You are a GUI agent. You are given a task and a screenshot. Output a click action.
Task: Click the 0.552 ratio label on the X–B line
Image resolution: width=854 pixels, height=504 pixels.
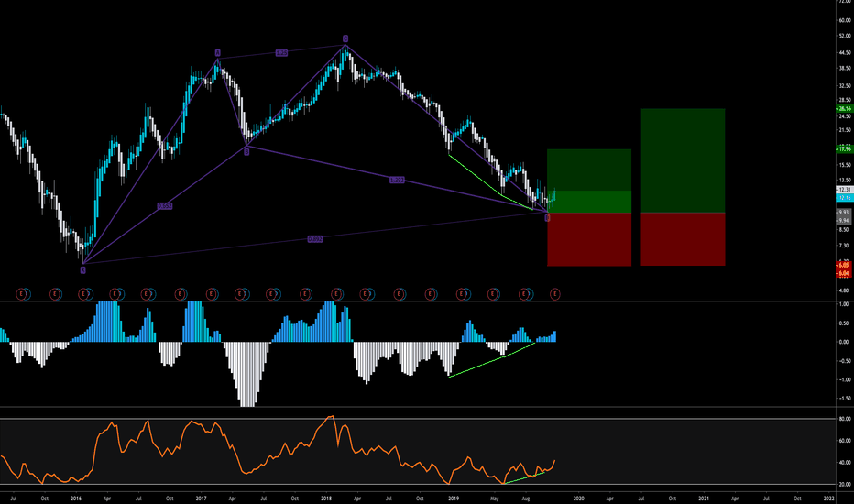165,206
